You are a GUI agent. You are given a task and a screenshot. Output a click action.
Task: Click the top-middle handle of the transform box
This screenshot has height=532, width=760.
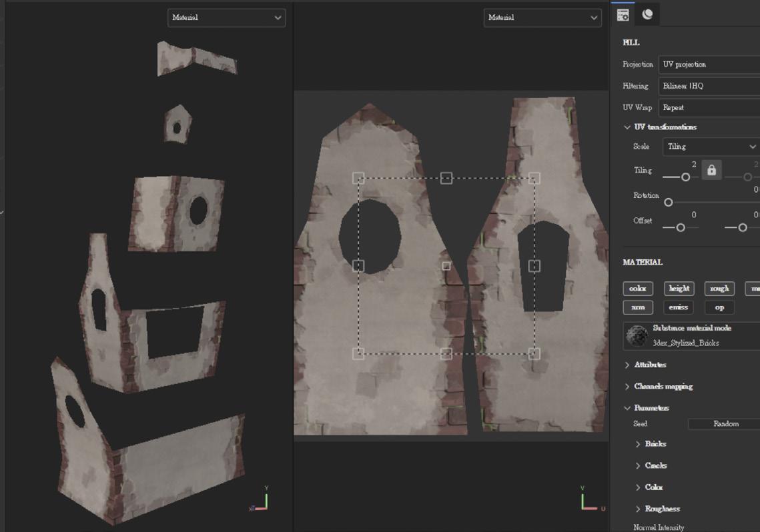tap(446, 178)
